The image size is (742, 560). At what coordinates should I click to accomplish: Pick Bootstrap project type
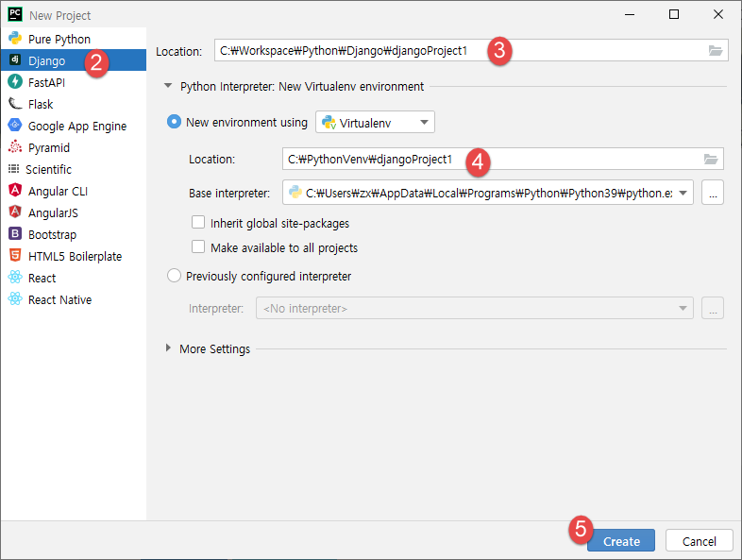click(74, 234)
